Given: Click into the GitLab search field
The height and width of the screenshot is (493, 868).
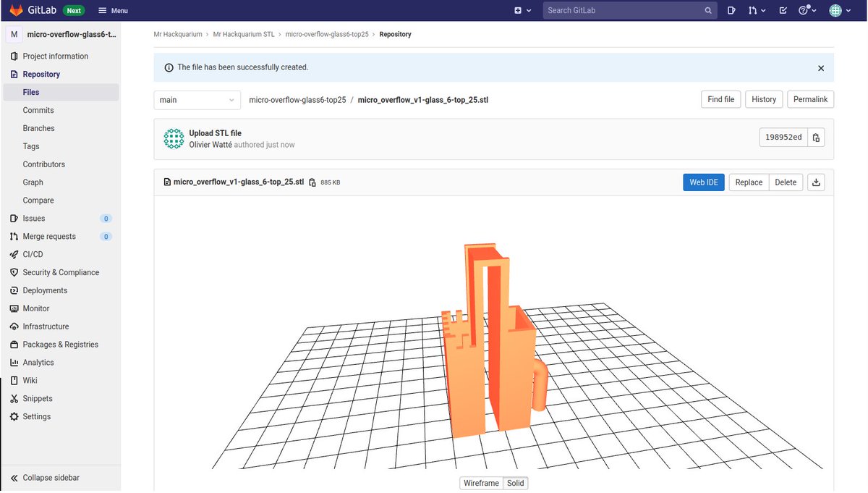Looking at the screenshot, I should [622, 11].
